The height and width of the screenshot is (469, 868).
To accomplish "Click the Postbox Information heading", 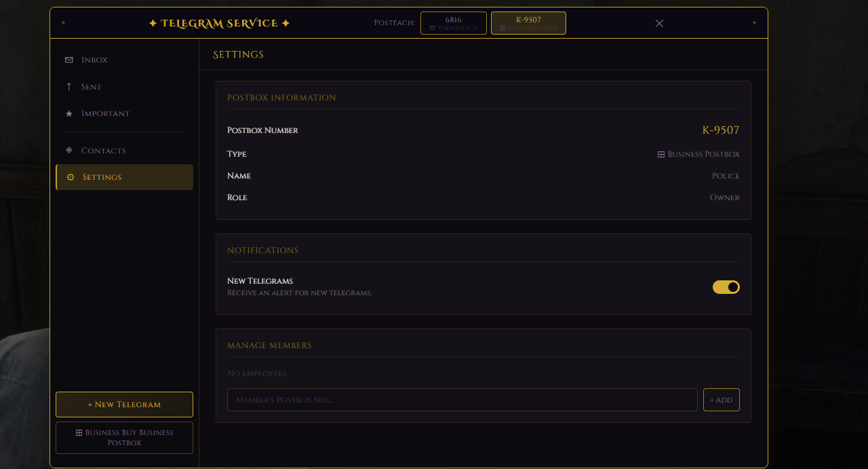I will click(281, 98).
